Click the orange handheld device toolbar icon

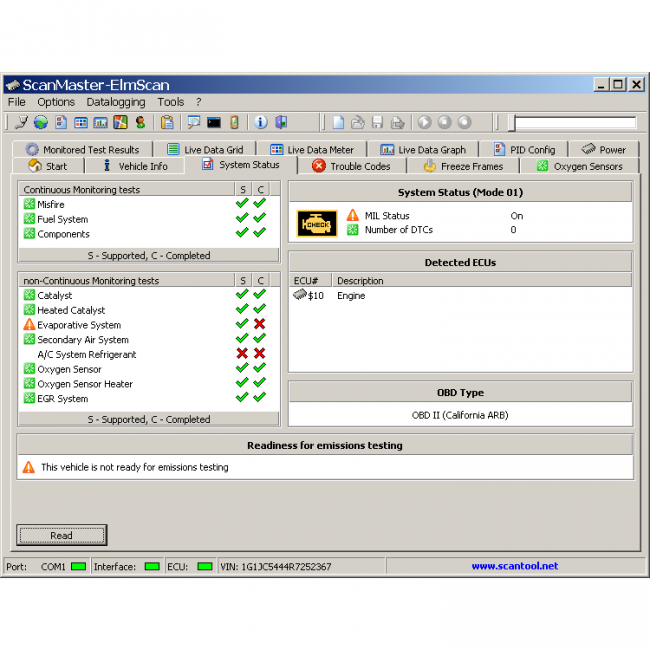pos(234,122)
